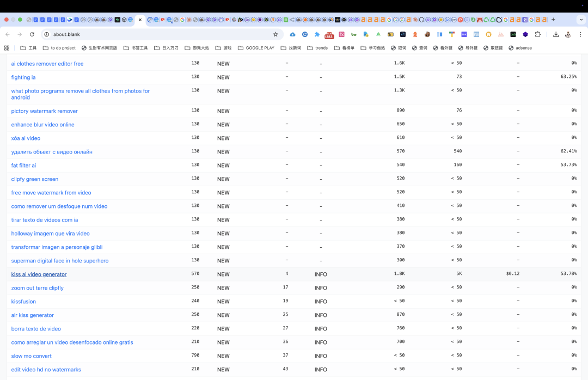Go forward with the forward arrow
The image size is (588, 380).
click(x=20, y=34)
